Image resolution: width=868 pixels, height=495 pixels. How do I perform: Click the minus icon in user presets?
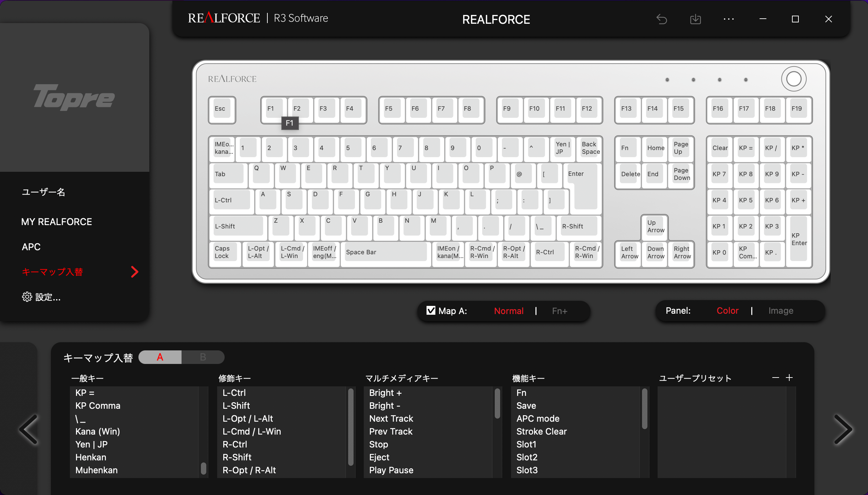776,378
